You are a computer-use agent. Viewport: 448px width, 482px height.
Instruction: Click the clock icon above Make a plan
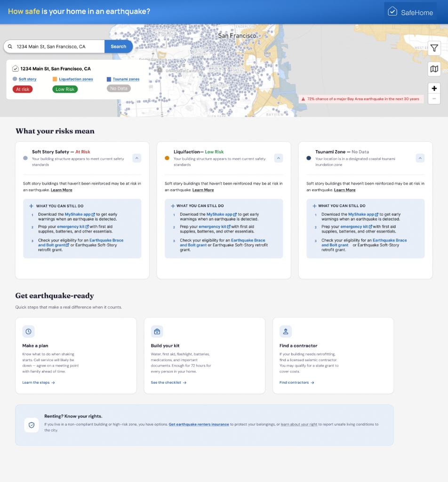[28, 331]
